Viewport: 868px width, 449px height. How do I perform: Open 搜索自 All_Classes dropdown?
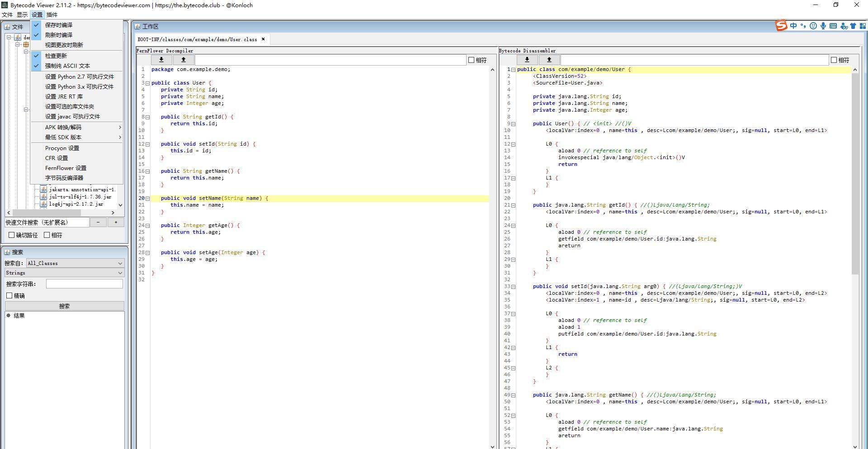[75, 263]
